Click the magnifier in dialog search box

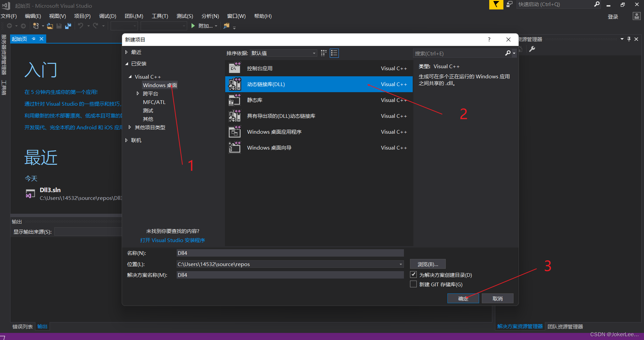point(508,53)
